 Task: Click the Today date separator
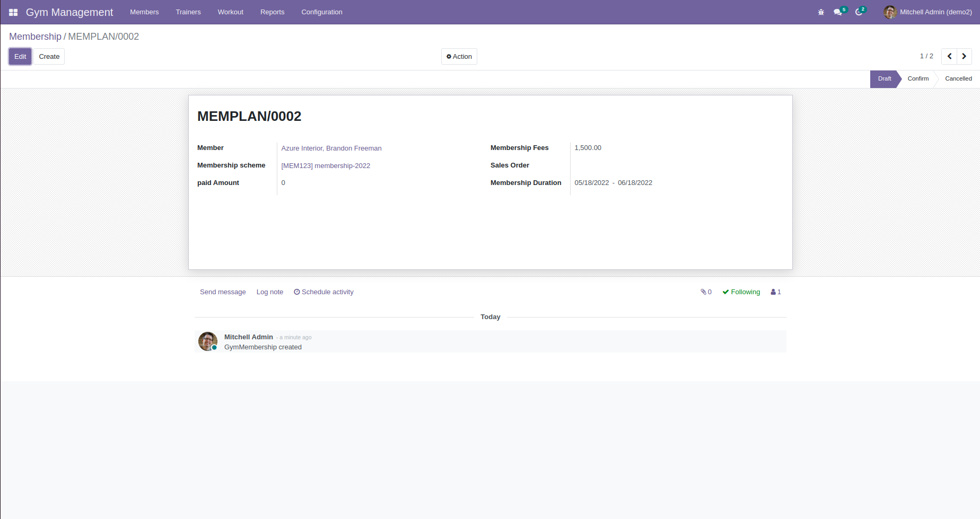point(491,317)
